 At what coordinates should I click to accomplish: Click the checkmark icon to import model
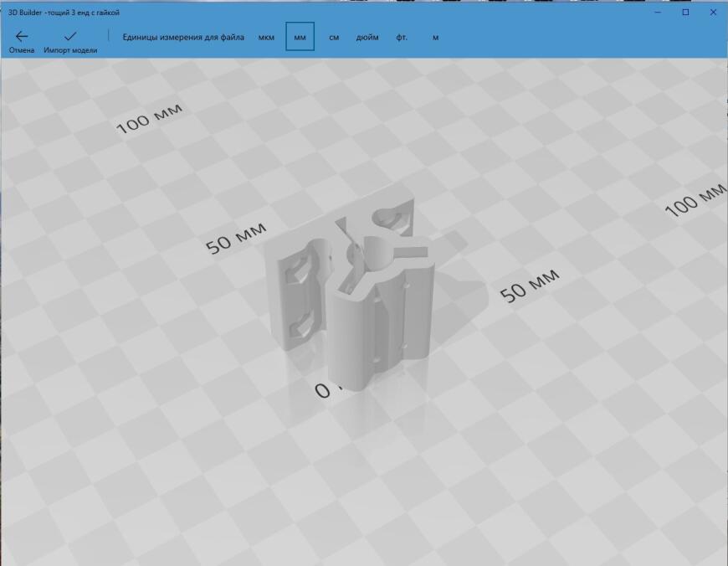tap(72, 35)
